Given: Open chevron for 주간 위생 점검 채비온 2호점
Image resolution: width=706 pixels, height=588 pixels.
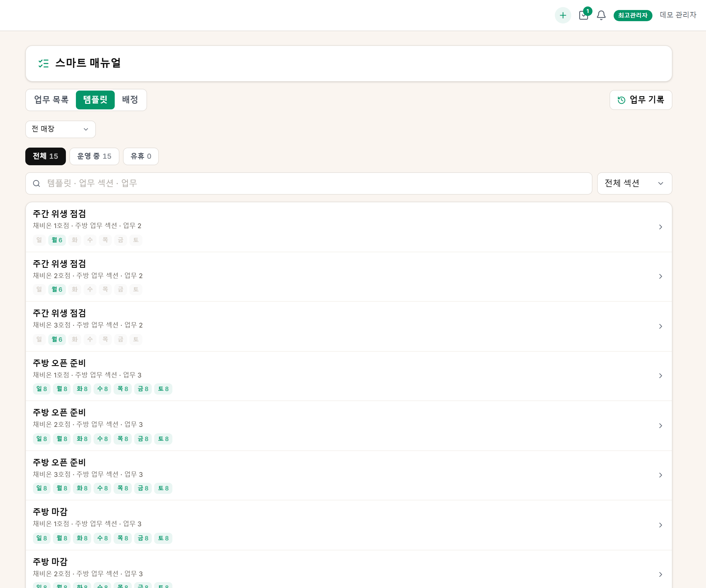Looking at the screenshot, I should pyautogui.click(x=660, y=277).
